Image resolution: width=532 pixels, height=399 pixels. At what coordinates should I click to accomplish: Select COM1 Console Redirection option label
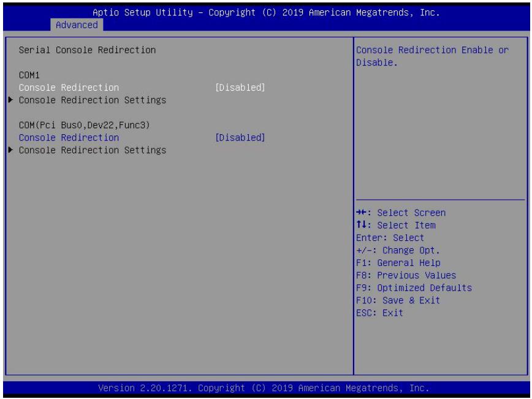click(69, 88)
